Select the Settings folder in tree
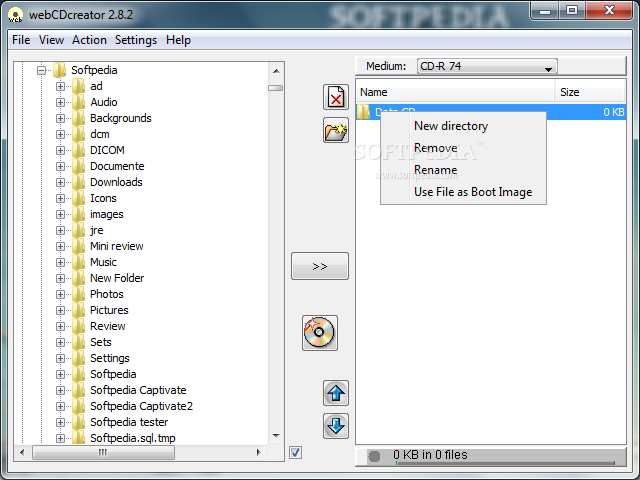The height and width of the screenshot is (480, 640). pyautogui.click(x=110, y=358)
